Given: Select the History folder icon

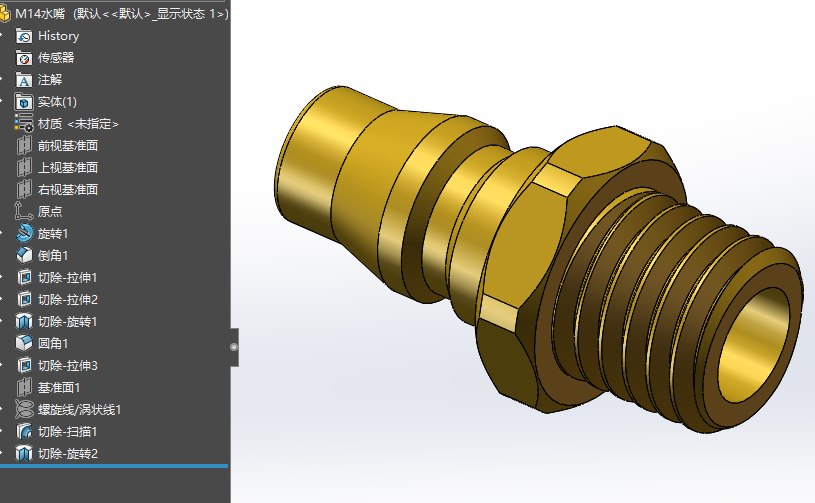Looking at the screenshot, I should tap(24, 36).
